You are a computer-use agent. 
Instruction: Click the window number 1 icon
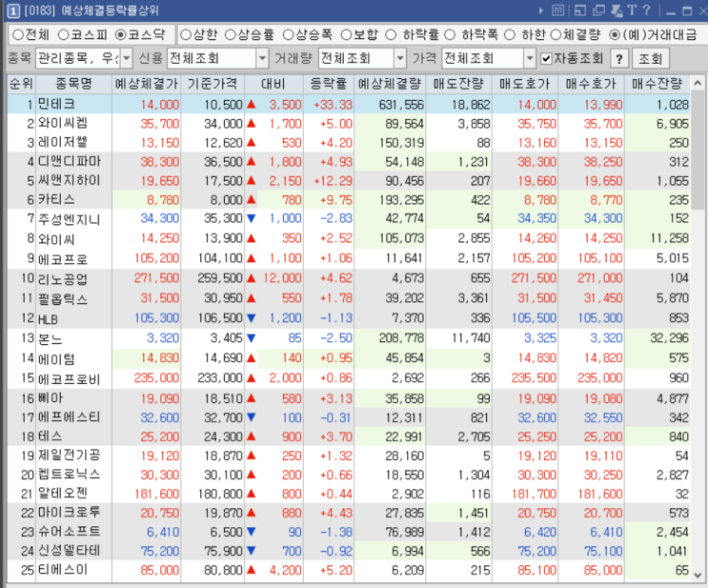(x=13, y=10)
